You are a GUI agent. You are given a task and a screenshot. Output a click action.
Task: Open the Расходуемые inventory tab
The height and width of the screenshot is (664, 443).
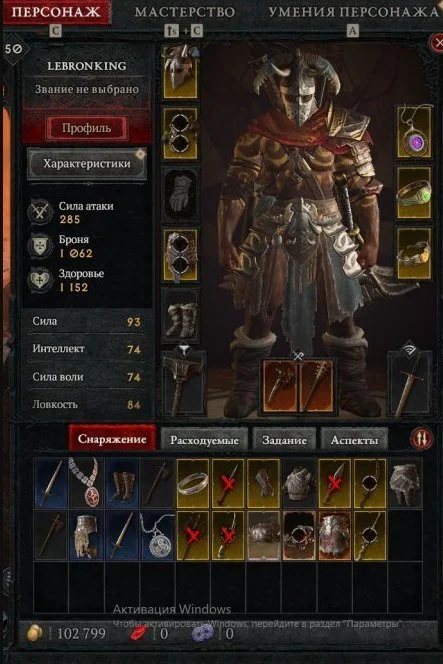pos(205,440)
